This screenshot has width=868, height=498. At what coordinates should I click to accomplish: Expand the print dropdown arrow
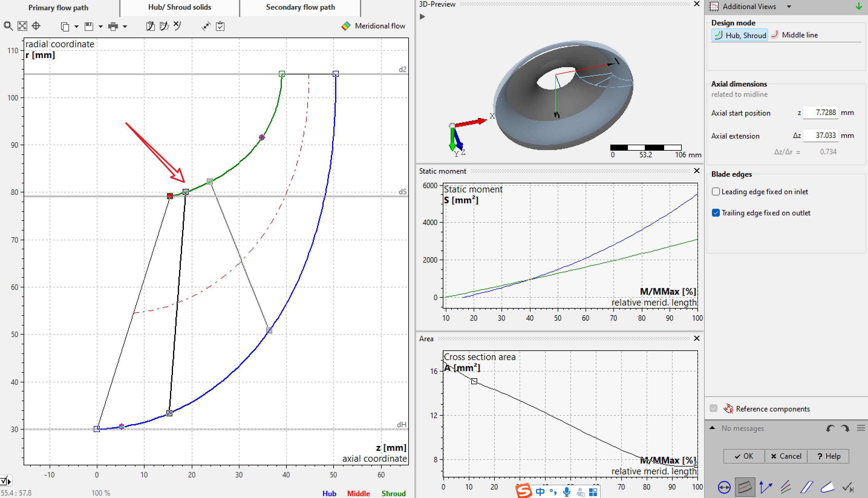pos(125,26)
